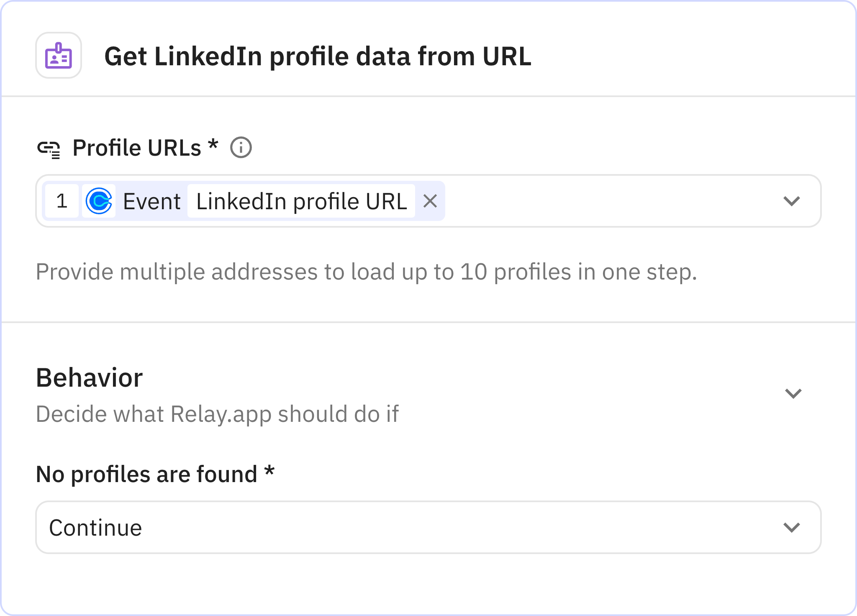
Task: Click the link icon beside Profile URLs
Action: (50, 147)
